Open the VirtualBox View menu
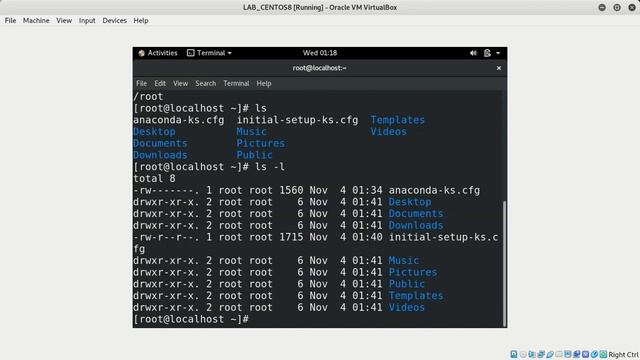The width and height of the screenshot is (640, 360). (64, 20)
